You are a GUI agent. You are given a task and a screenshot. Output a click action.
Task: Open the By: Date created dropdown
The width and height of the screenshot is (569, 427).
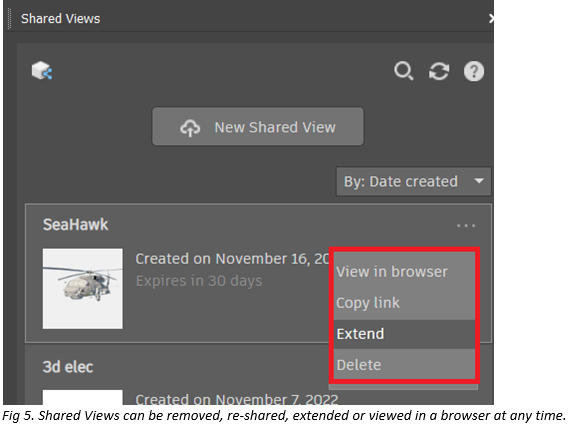pyautogui.click(x=414, y=181)
